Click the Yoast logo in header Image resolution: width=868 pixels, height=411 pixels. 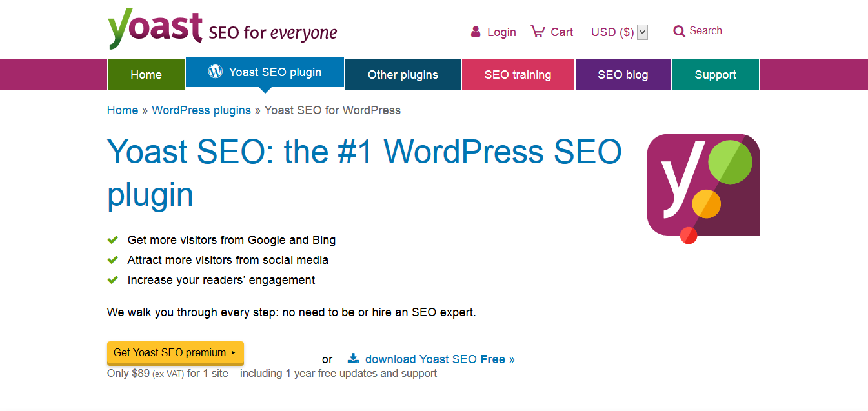click(222, 29)
